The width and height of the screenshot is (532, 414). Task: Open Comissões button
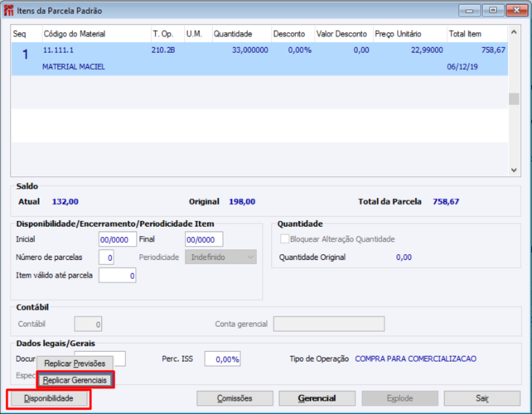[x=235, y=398]
